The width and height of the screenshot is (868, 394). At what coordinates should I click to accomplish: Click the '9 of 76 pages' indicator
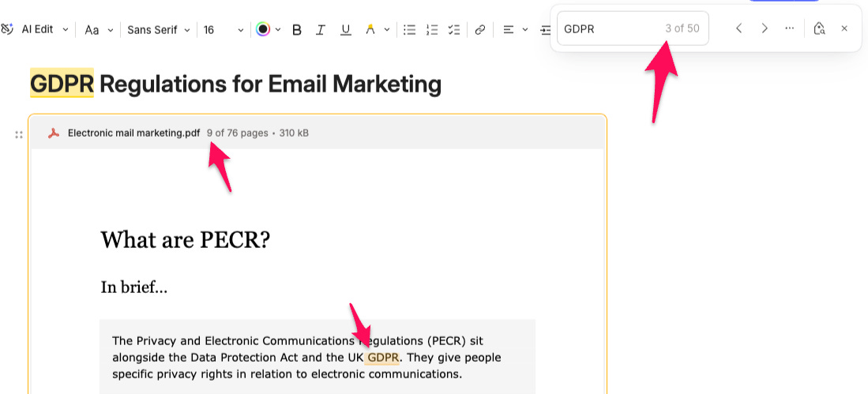(238, 133)
